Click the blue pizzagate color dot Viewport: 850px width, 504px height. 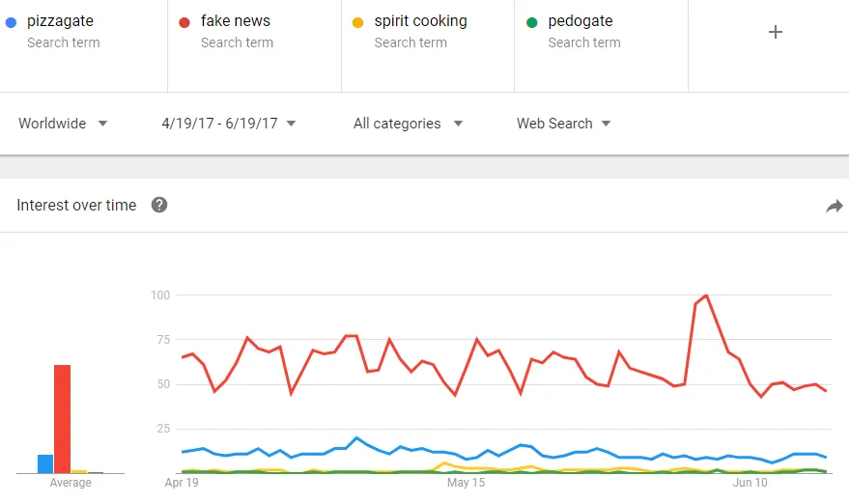tap(11, 22)
